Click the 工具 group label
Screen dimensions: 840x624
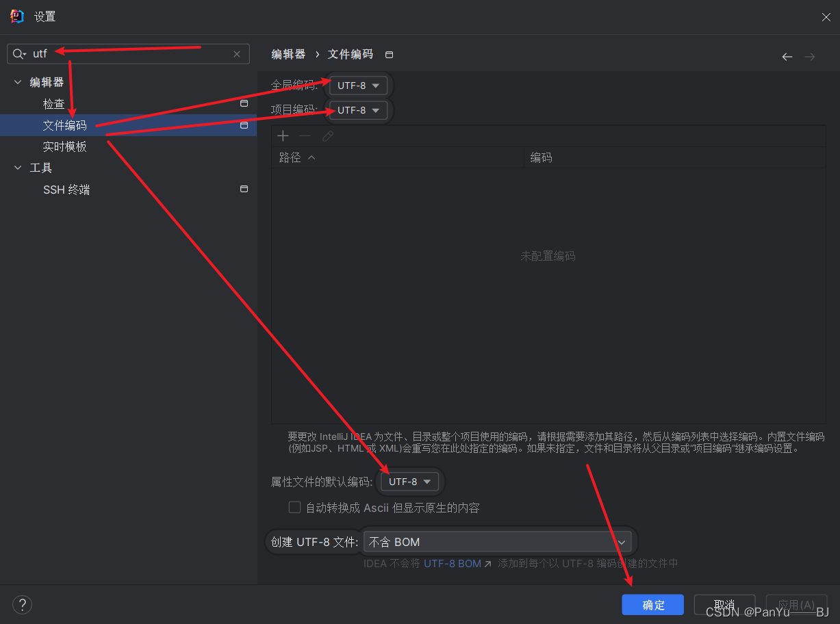[x=41, y=168]
